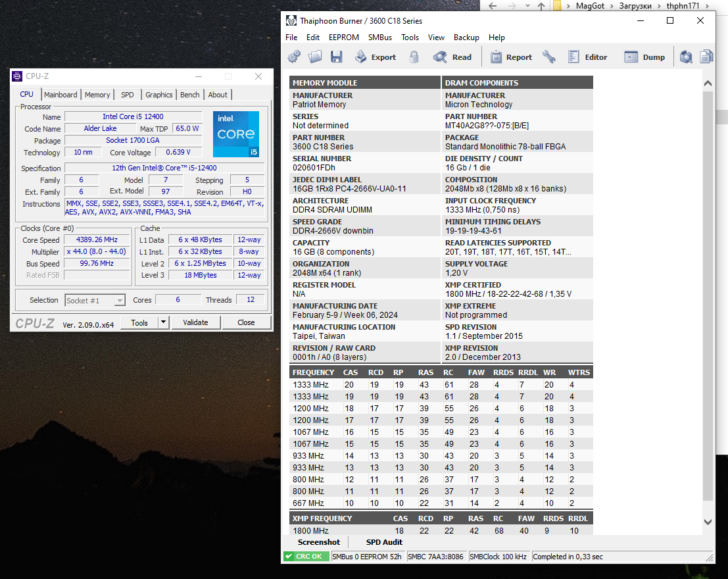Click the part number MT40A2G8??-075:[B/E]
This screenshot has height=579, width=728.
tap(487, 126)
